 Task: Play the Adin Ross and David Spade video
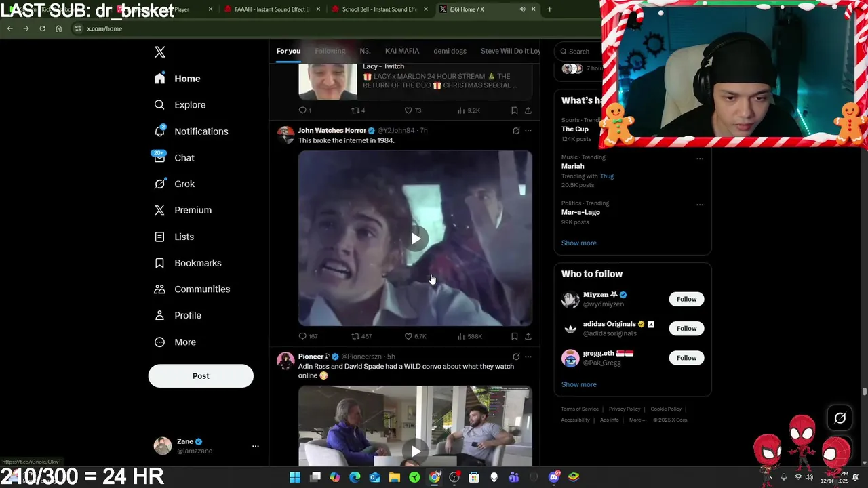tap(416, 451)
